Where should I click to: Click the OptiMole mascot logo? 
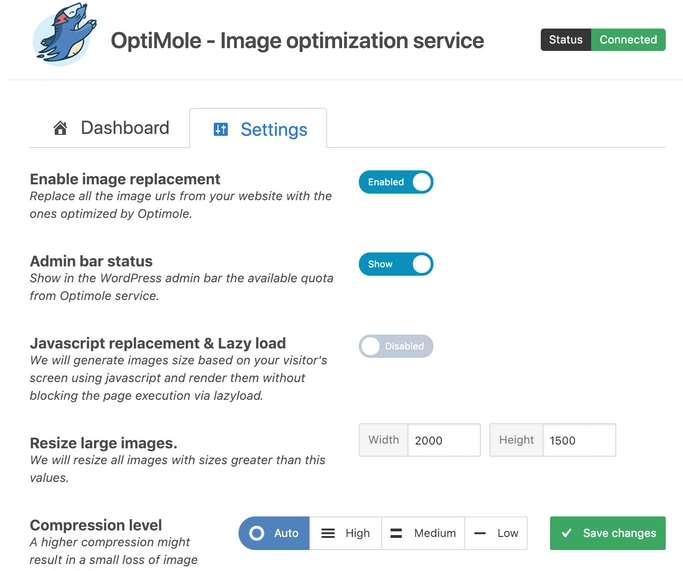pyautogui.click(x=64, y=35)
